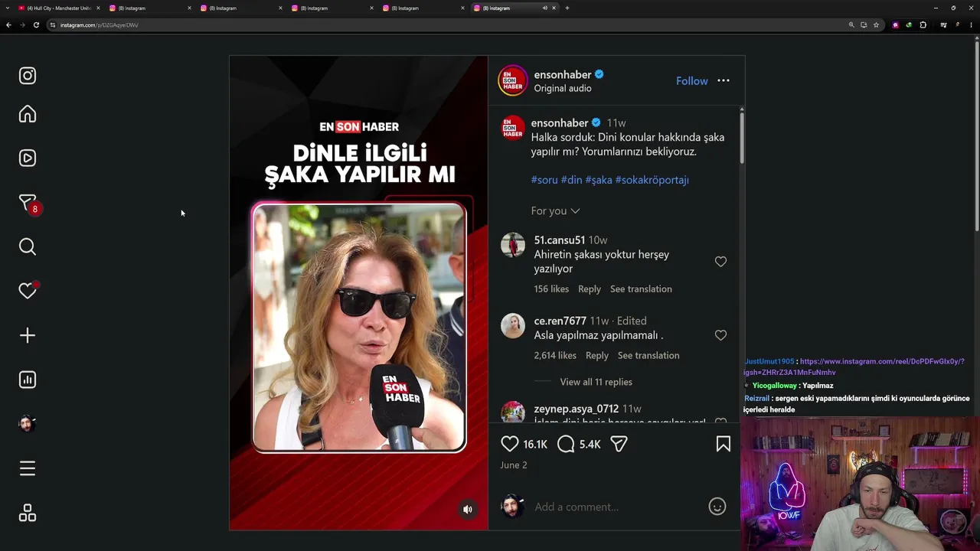
Task: Switch to the Hull City - Manchester United tab
Action: pyautogui.click(x=58, y=8)
